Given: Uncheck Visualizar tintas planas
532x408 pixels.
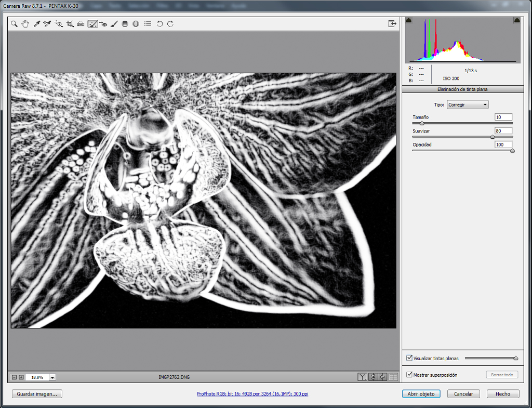Looking at the screenshot, I should [x=409, y=358].
